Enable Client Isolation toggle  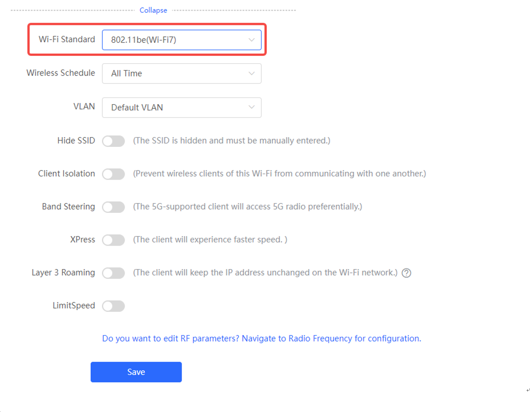[114, 174]
